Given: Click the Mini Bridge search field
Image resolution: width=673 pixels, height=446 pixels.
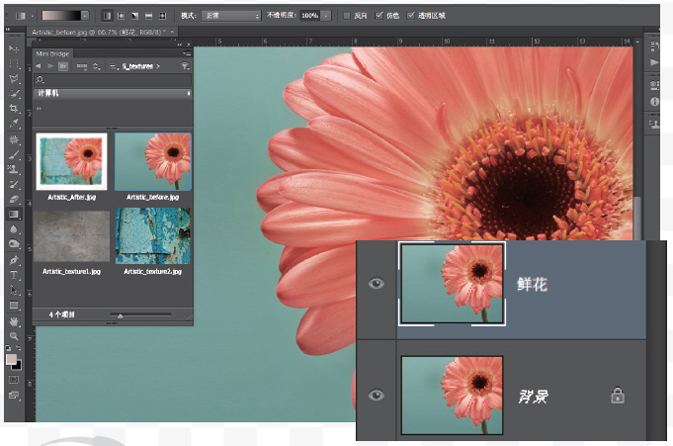Looking at the screenshot, I should (x=112, y=79).
